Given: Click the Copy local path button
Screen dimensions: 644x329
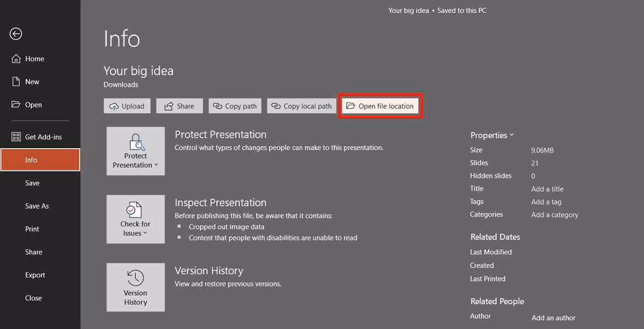Looking at the screenshot, I should point(302,106).
